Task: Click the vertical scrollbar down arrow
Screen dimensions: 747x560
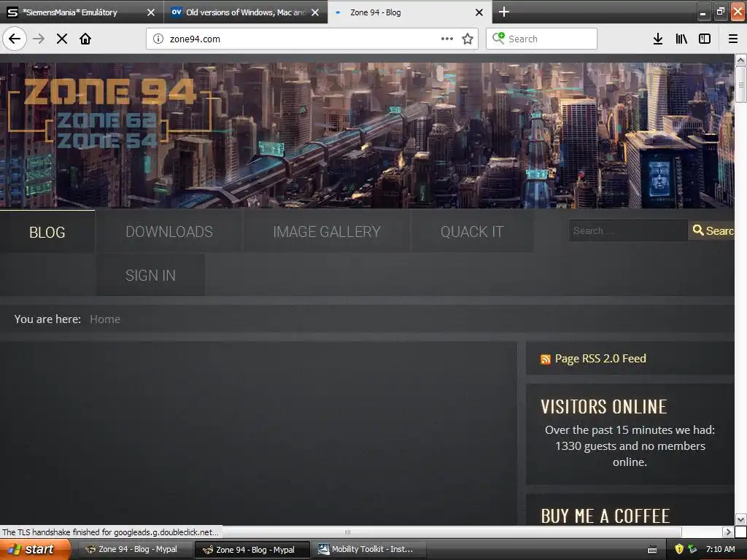Action: (740, 519)
